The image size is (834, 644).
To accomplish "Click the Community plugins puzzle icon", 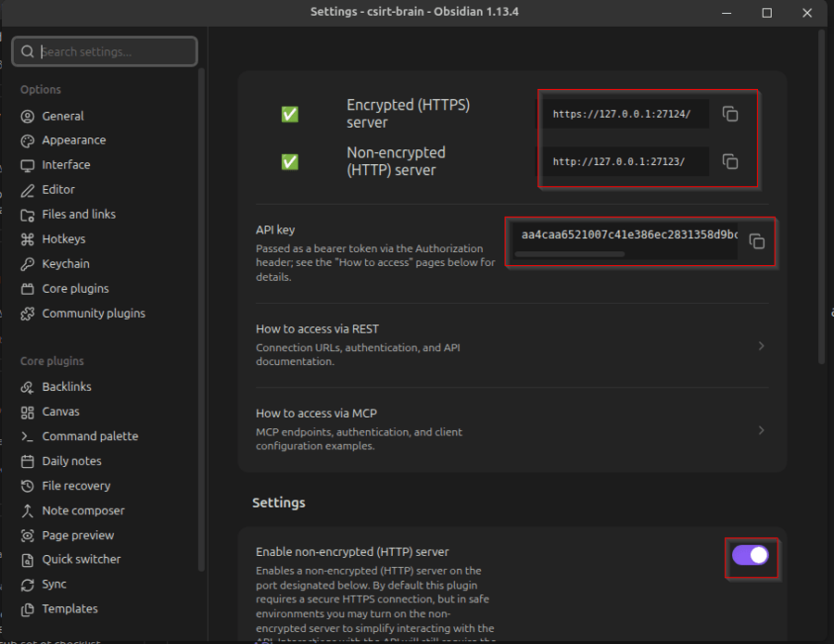I will pyautogui.click(x=28, y=314).
